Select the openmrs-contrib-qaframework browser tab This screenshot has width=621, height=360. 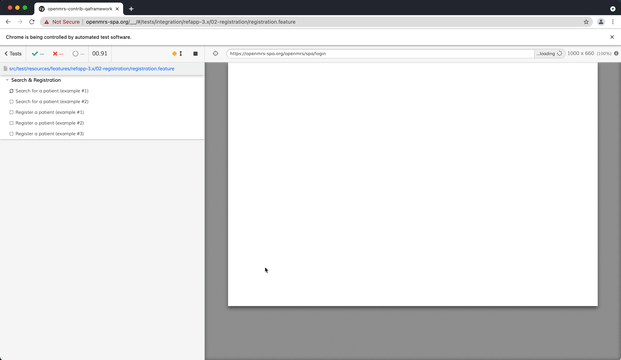(x=79, y=9)
